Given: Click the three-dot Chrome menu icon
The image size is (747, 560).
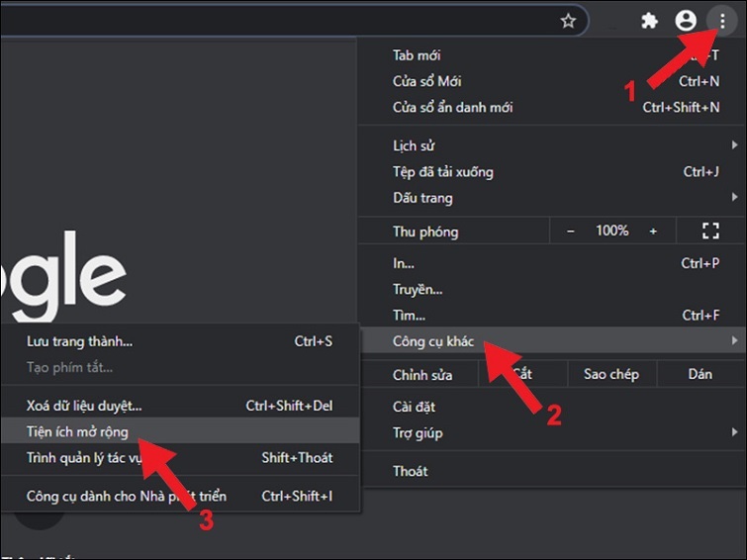Looking at the screenshot, I should point(721,21).
